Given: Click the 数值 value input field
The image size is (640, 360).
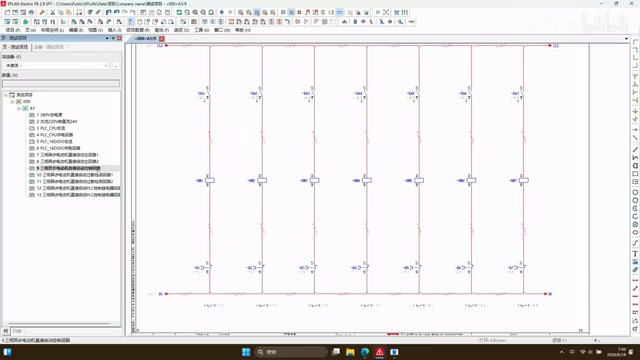Looking at the screenshot, I should pos(61,83).
